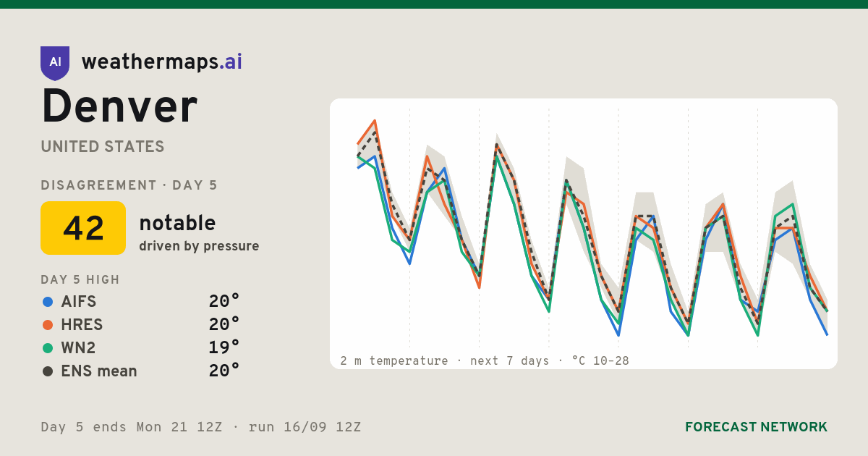868x456 pixels.
Task: Select the ENS mean 20° row
Action: click(x=140, y=371)
